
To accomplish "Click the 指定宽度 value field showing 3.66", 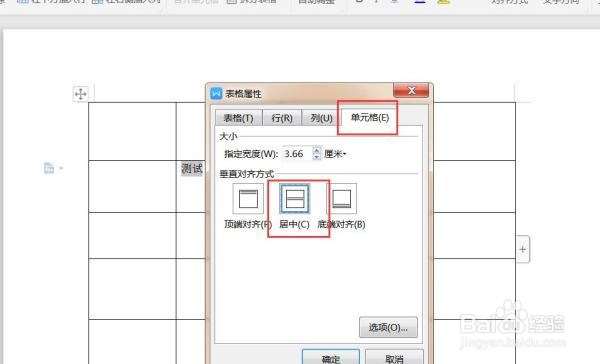I will 297,154.
